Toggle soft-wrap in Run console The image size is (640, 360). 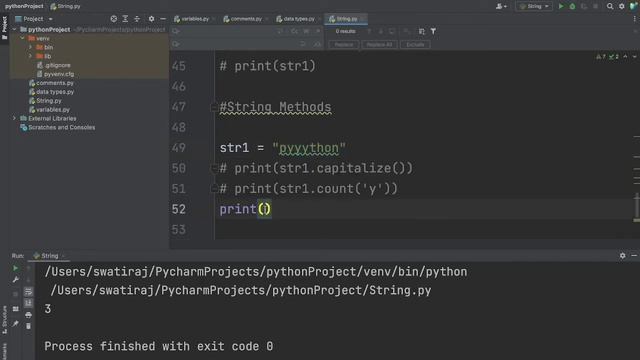28,291
